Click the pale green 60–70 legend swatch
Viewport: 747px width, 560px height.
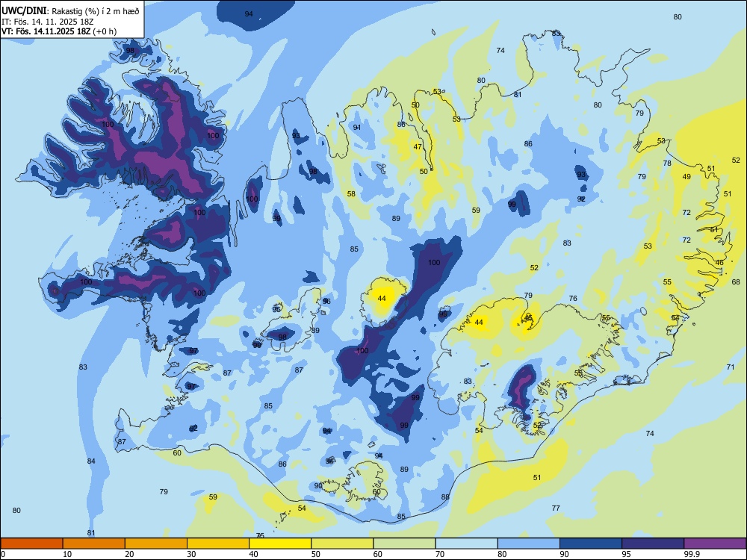click(404, 544)
